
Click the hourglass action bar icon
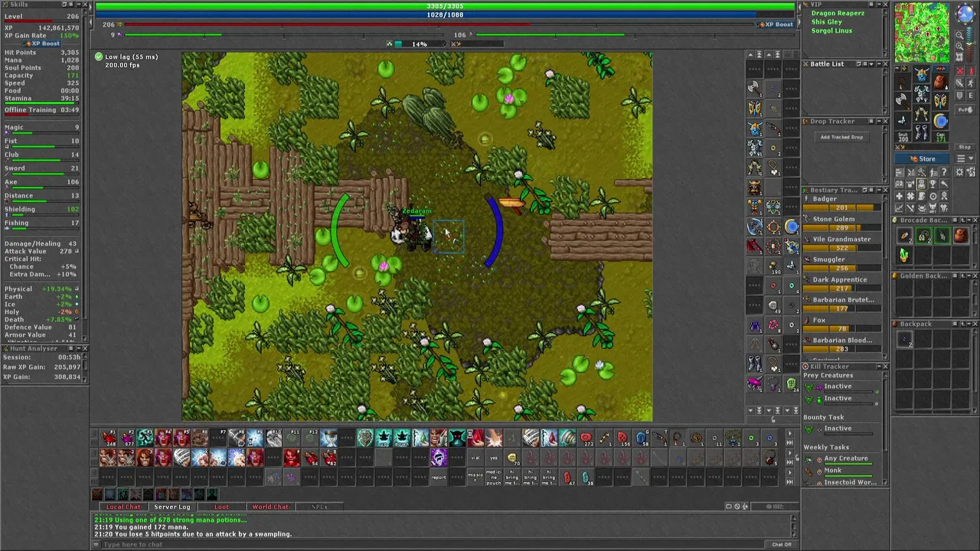(328, 438)
